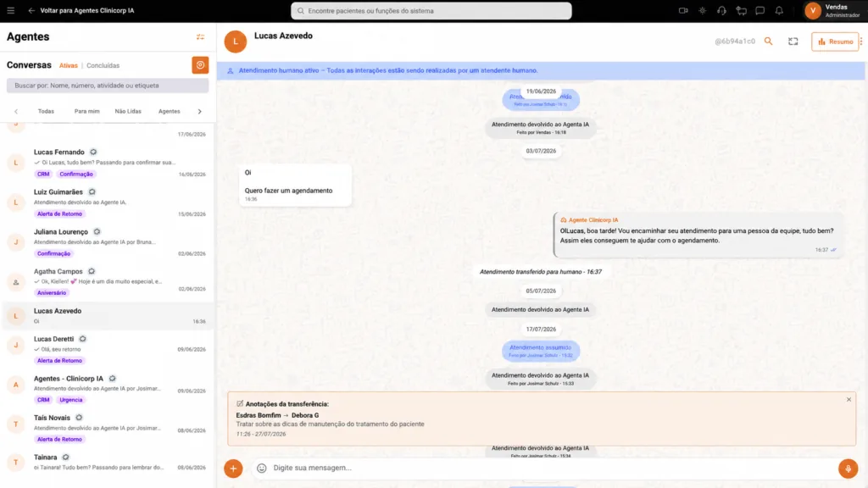Select the Não Lidas filter tab
The height and width of the screenshot is (488, 868).
[x=128, y=111]
